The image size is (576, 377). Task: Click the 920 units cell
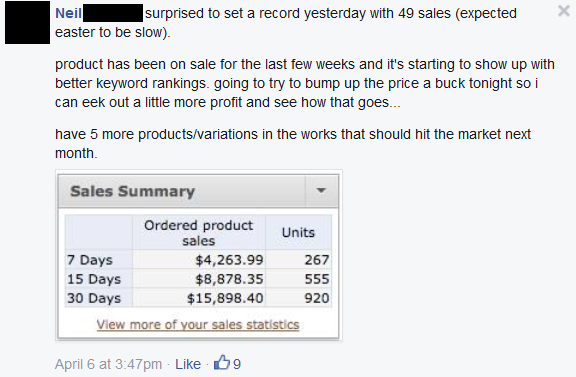(x=317, y=298)
